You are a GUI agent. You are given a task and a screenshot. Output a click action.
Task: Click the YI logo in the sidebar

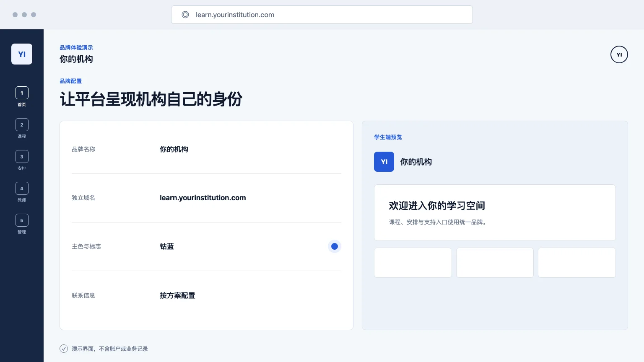[22, 54]
